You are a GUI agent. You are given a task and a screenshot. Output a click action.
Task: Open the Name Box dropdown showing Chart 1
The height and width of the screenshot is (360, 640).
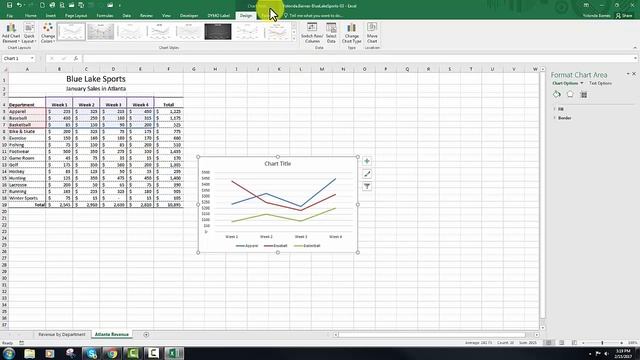(32, 58)
